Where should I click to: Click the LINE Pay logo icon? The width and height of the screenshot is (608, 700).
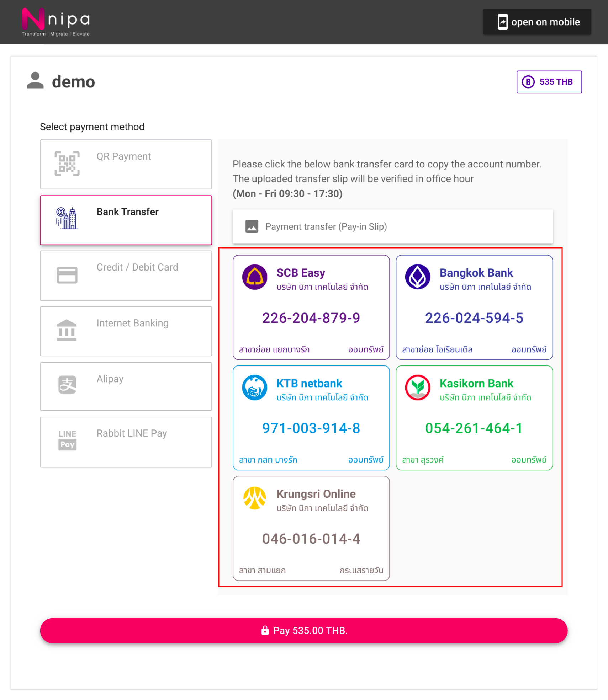67,440
